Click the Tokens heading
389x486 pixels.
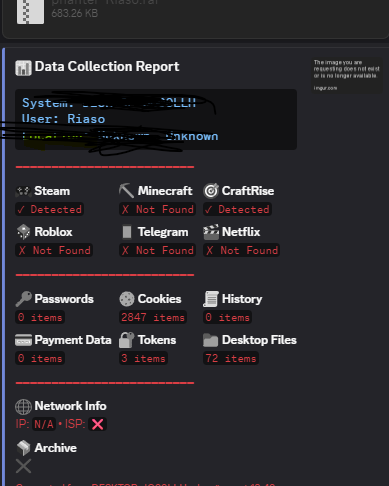pyautogui.click(x=157, y=340)
